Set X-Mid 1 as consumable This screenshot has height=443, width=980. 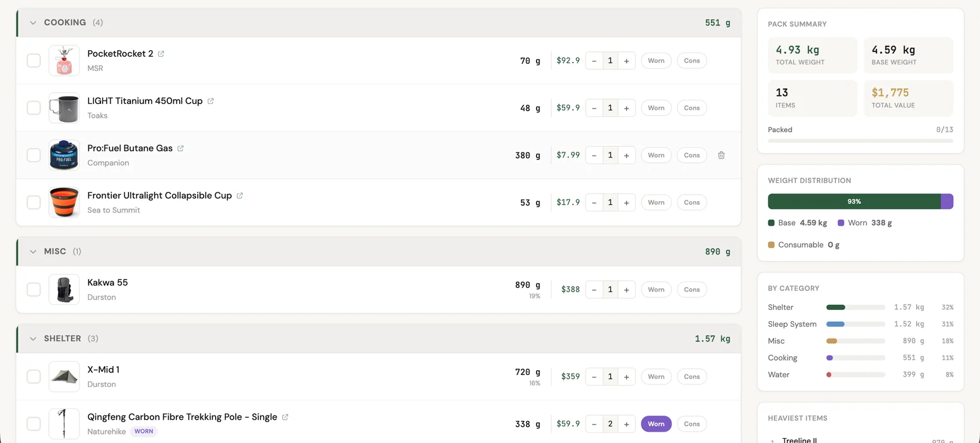(691, 377)
